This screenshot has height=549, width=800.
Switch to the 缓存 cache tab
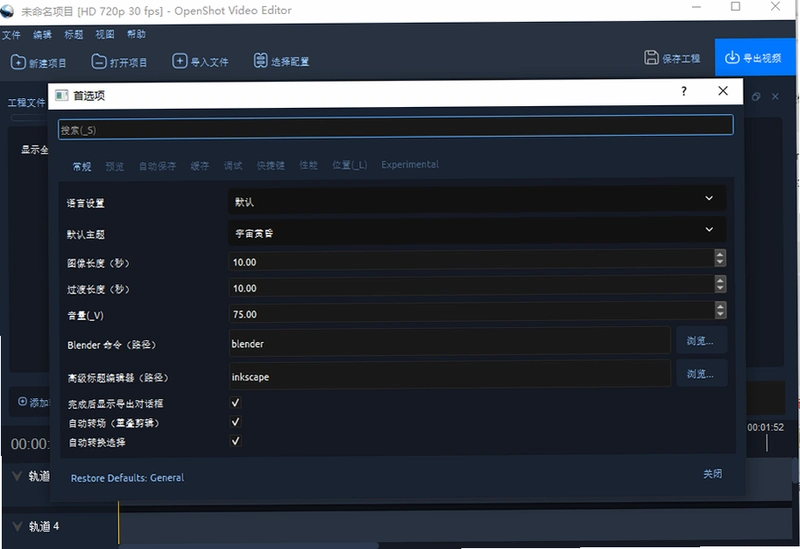(200, 166)
